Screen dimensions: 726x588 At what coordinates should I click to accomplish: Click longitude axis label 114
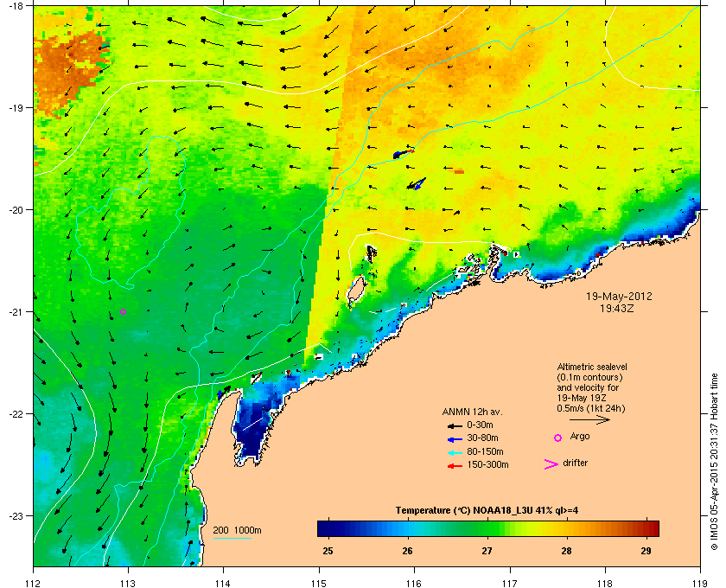pos(223,583)
